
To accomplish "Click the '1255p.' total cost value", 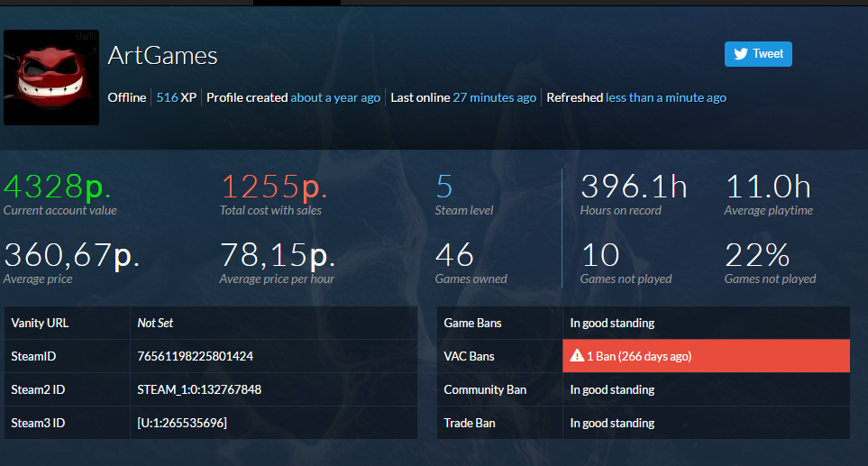I will click(x=274, y=187).
